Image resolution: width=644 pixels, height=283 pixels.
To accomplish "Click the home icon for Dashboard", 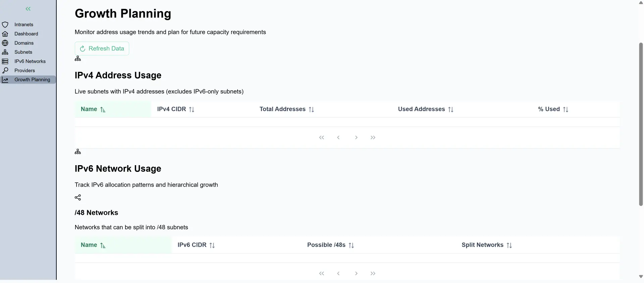I will (x=5, y=34).
